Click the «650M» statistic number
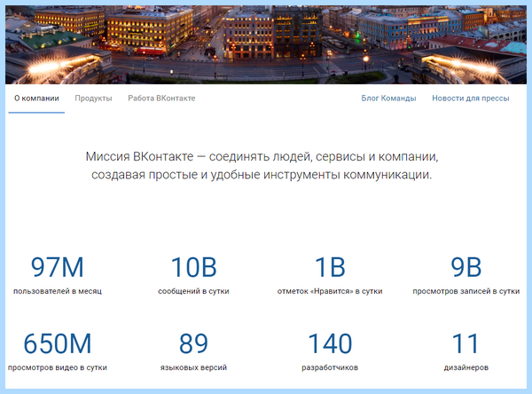This screenshot has height=394, width=532. tap(58, 343)
